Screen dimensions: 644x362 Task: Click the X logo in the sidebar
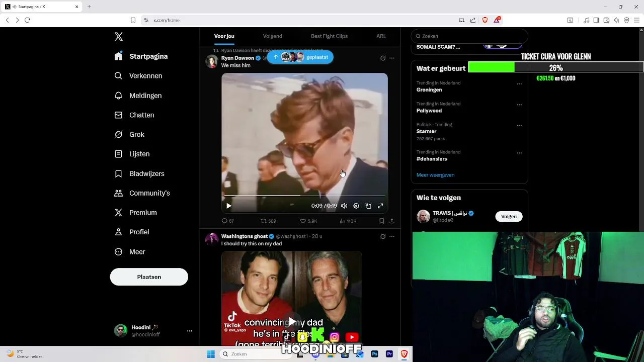click(x=118, y=37)
